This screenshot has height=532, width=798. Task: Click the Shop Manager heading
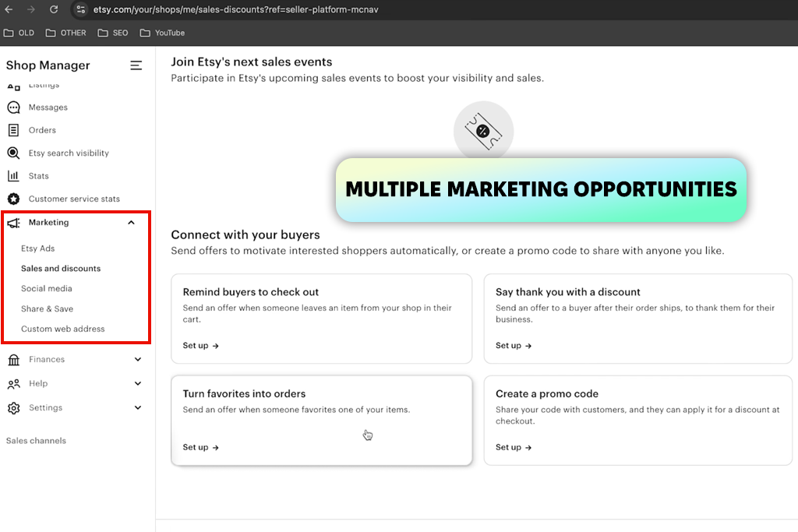tap(48, 65)
